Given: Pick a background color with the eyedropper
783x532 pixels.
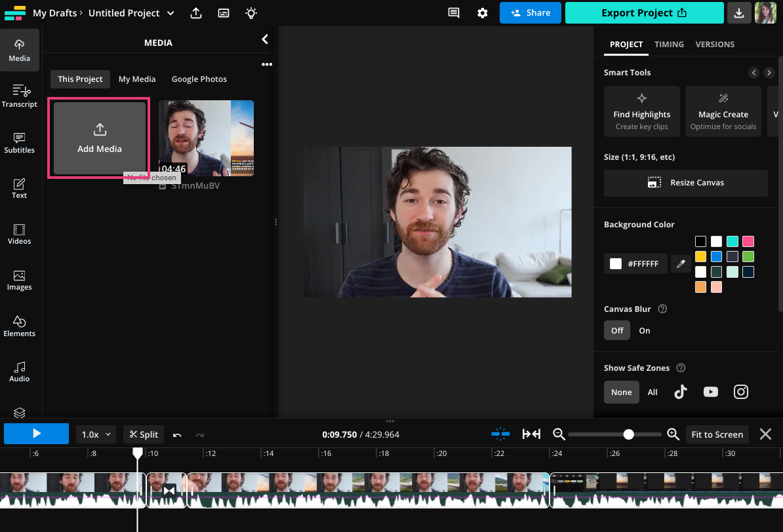Looking at the screenshot, I should pos(680,263).
